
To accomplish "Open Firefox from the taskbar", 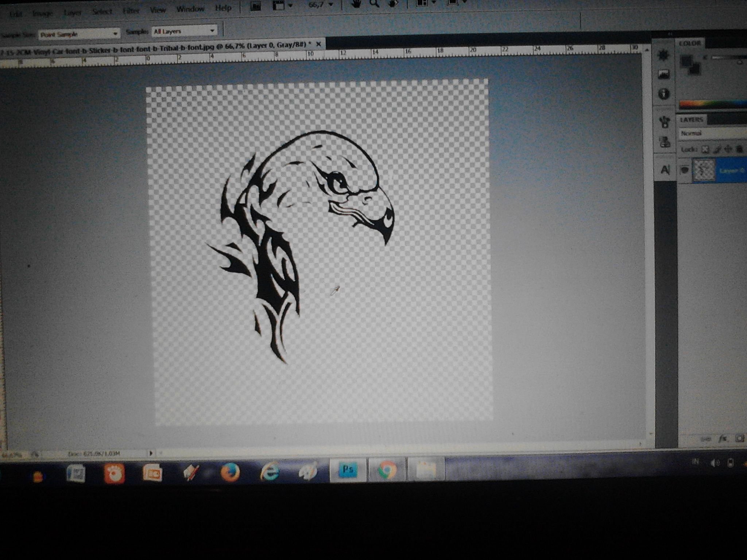I will pos(231,472).
